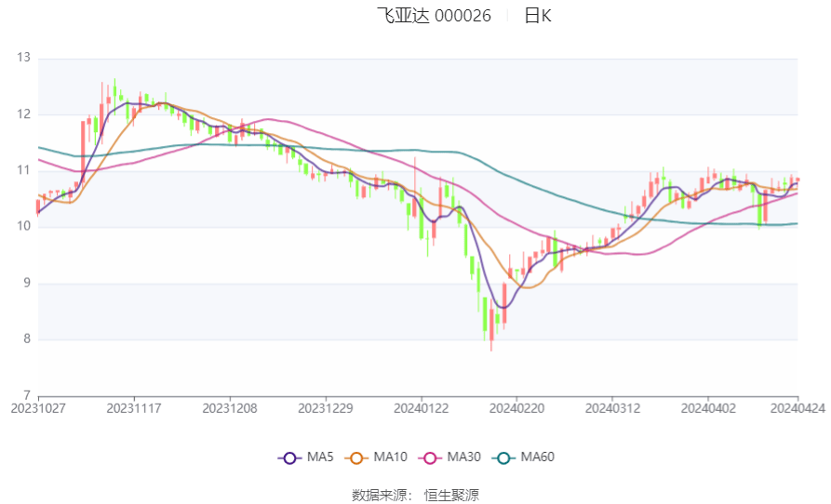Click the 20240220 x-axis date label
The width and height of the screenshot is (831, 504).
516,409
